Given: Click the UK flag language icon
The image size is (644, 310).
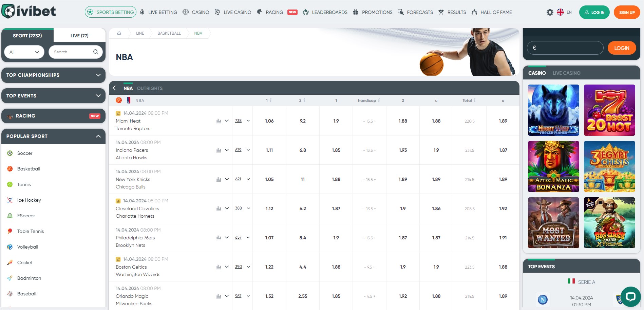Looking at the screenshot, I should point(561,12).
